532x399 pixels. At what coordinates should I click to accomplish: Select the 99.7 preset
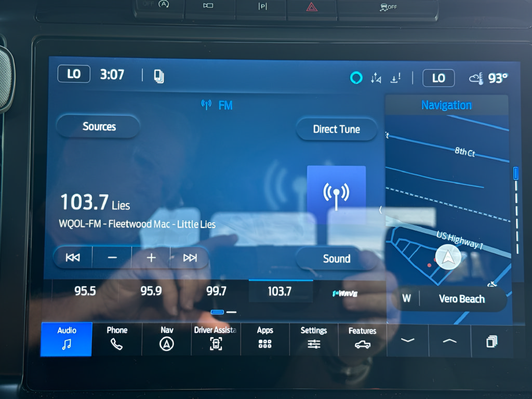click(216, 291)
